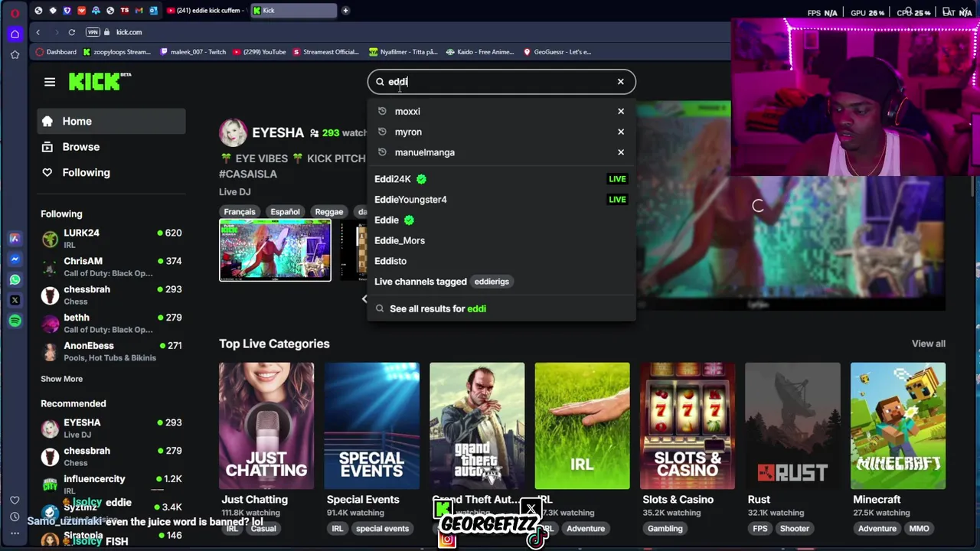Open Dashboard bookmark
This screenshot has width=980, height=551.
pos(56,52)
